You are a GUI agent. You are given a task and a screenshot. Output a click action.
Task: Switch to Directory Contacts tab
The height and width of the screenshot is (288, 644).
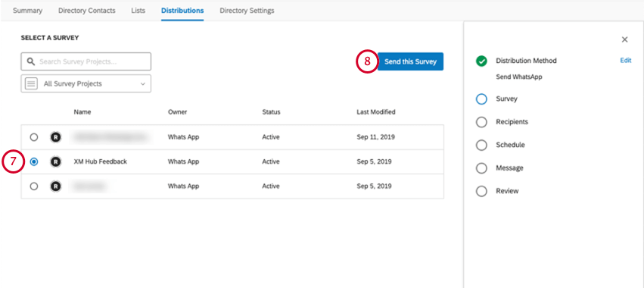tap(87, 11)
